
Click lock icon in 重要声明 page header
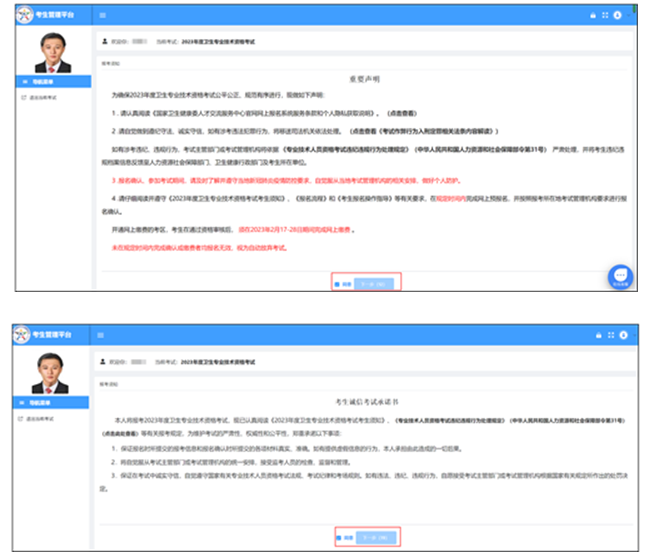(593, 16)
